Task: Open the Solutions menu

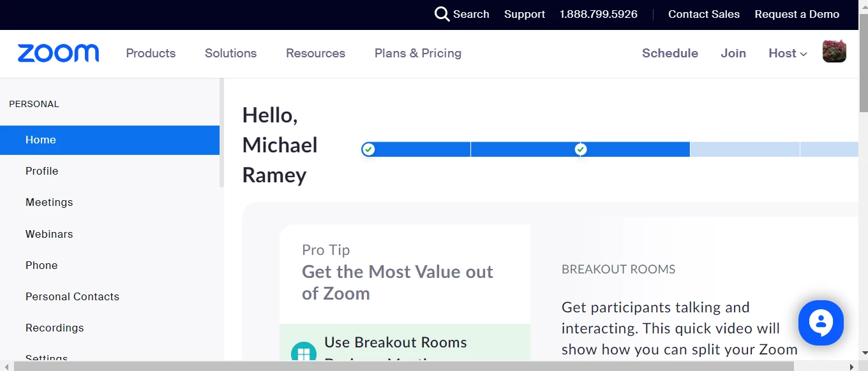Action: click(x=230, y=54)
